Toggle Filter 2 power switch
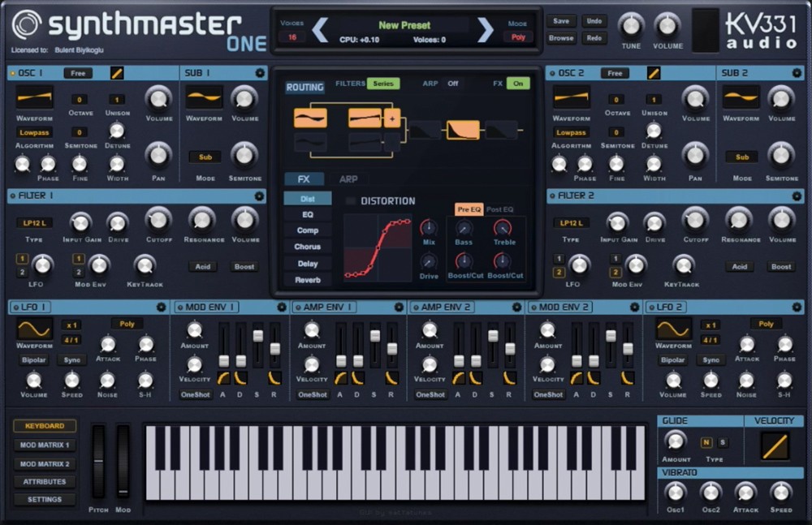Viewport: 812px width, 525px height. pyautogui.click(x=552, y=196)
